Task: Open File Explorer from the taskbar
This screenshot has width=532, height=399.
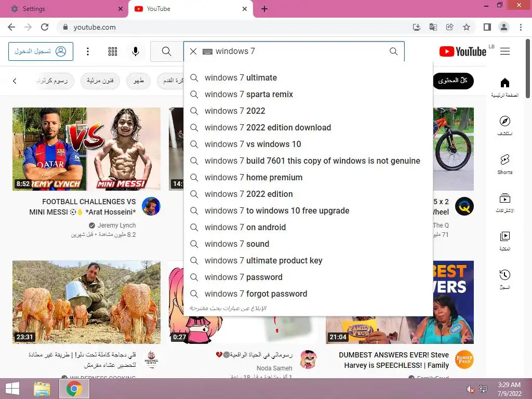Action: coord(42,389)
